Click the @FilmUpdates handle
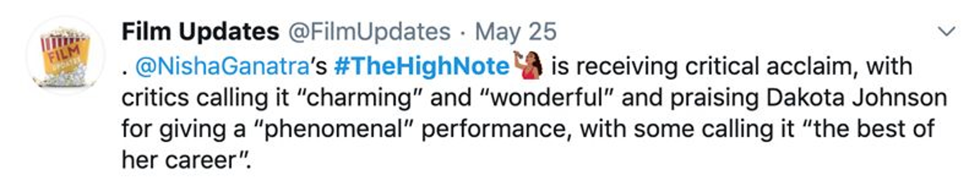Screen dimensions: 980x186 (x=369, y=32)
